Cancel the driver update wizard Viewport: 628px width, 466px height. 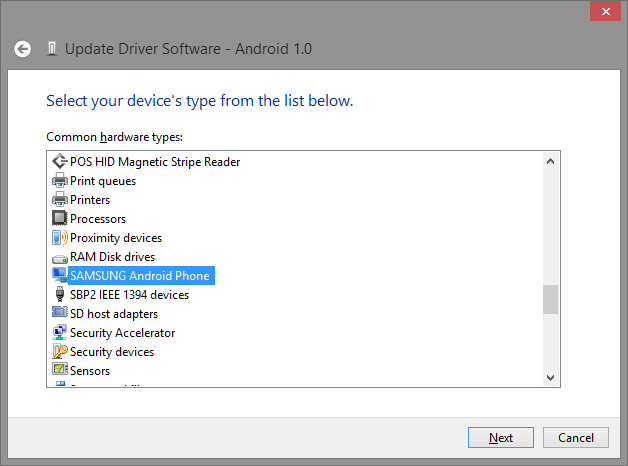click(x=576, y=438)
